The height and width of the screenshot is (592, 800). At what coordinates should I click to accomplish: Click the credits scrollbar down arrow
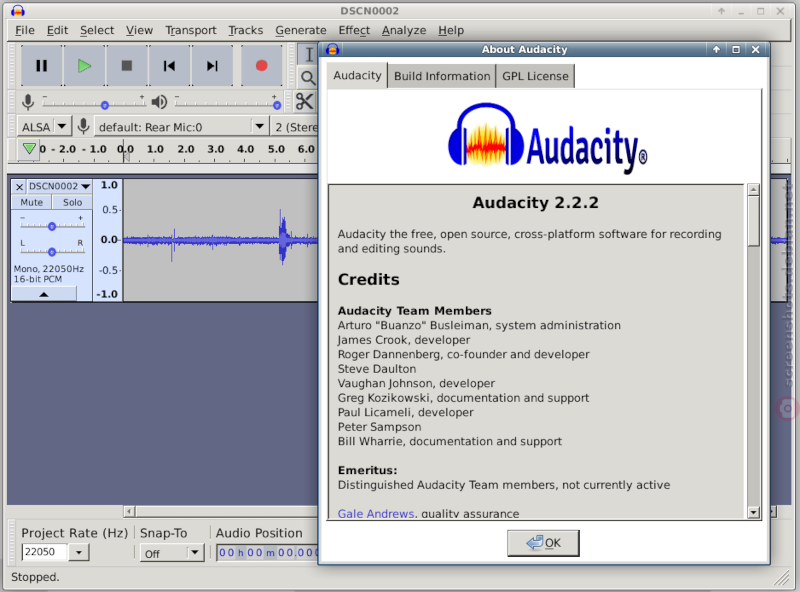(754, 512)
